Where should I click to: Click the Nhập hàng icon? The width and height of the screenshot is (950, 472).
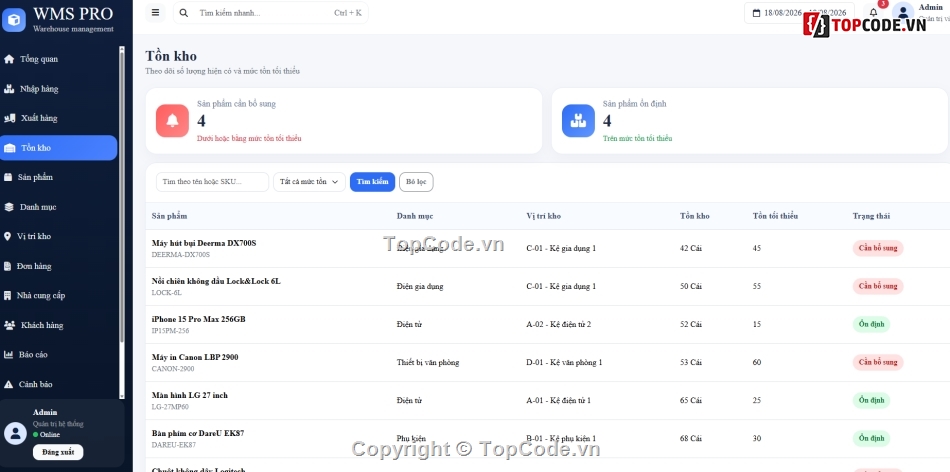9,89
